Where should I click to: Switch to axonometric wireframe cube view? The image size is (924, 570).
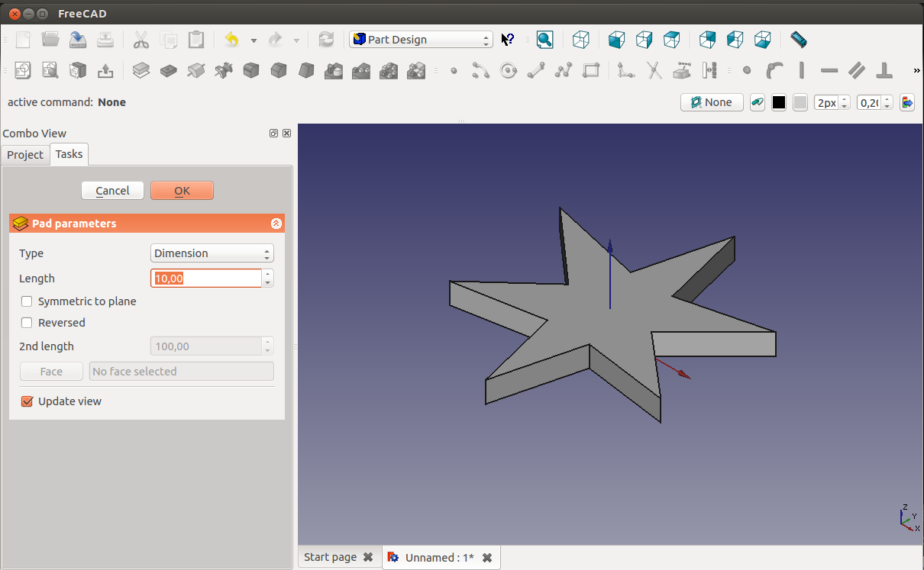[x=581, y=40]
